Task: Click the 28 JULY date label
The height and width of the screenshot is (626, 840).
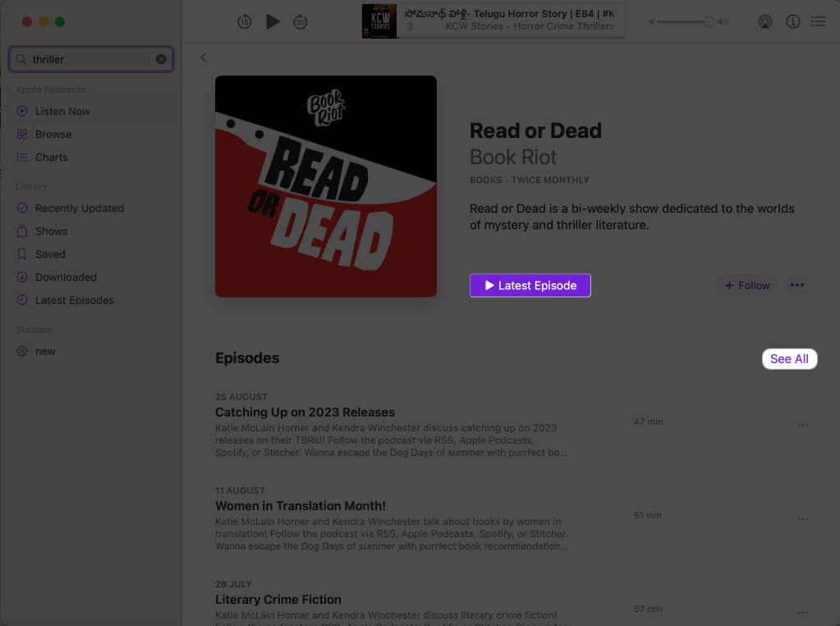Action: click(233, 584)
